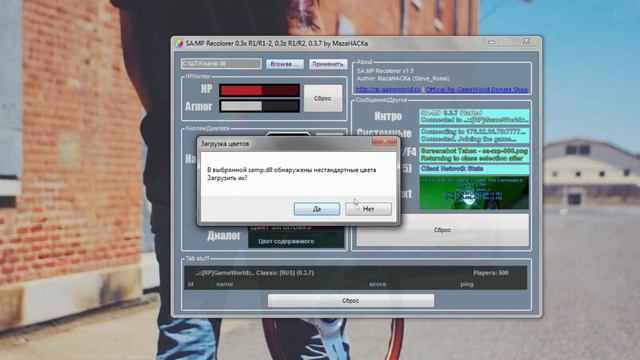Open the Official Rp-GameWorld Donate Shop link
Image resolution: width=640 pixels, height=360 pixels.
point(477,89)
